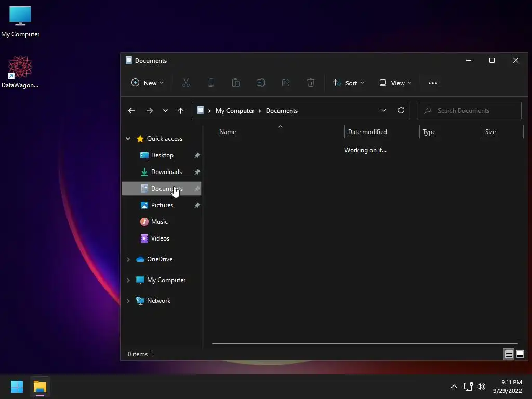
Task: Open Desktop in Quick access
Action: pyautogui.click(x=162, y=155)
